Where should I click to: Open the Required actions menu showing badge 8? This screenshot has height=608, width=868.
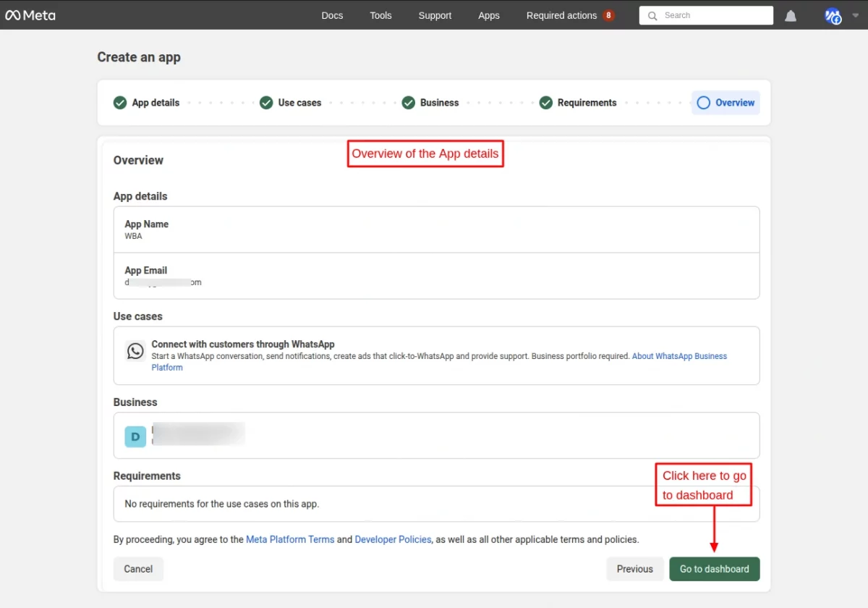point(561,14)
